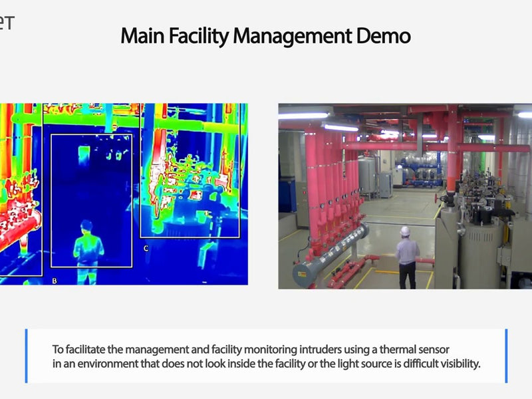532x399 pixels.
Task: Open the thermal camera feed image
Action: pyautogui.click(x=124, y=194)
